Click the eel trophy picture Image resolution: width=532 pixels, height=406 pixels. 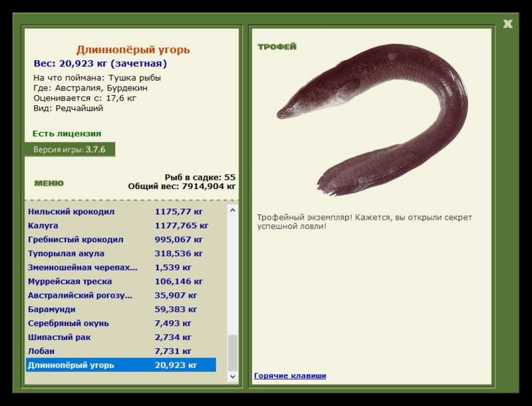click(x=372, y=120)
